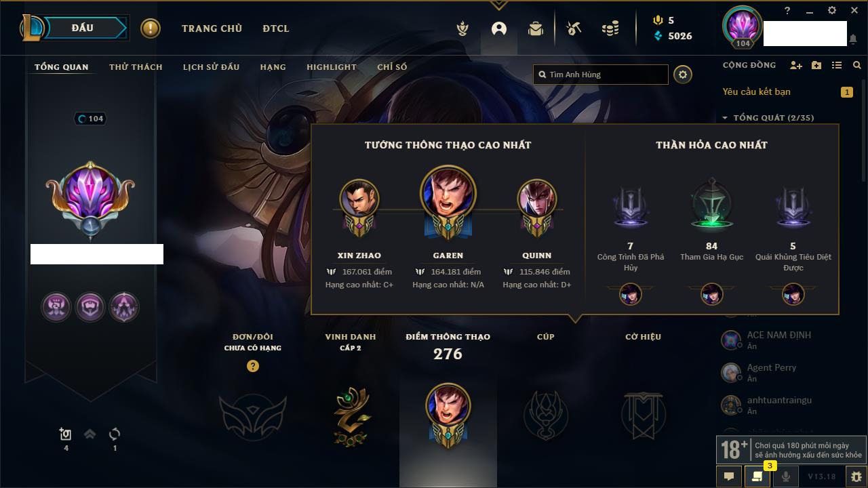Toggle the microphone mute button

click(785, 476)
